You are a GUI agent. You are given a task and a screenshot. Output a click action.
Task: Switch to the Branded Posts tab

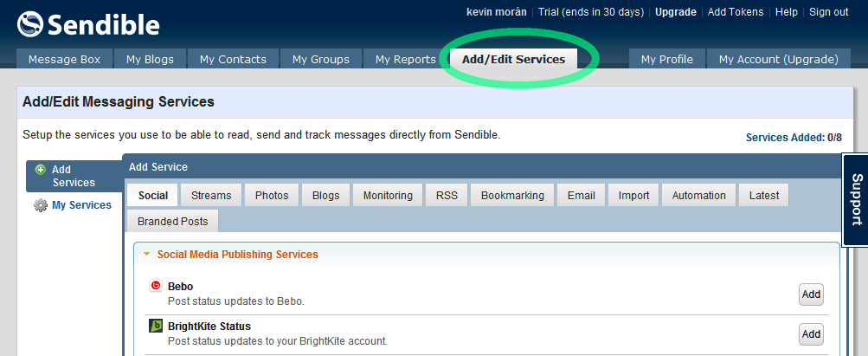tap(172, 222)
